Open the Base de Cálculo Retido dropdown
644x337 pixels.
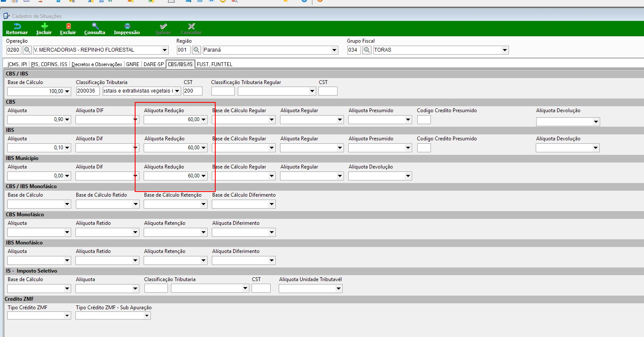(136, 204)
